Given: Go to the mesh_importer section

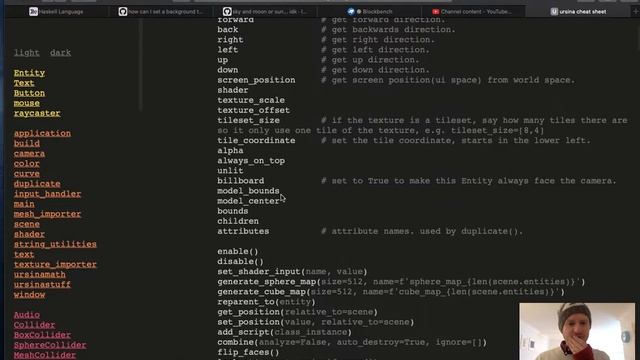Looking at the screenshot, I should pos(47,214).
